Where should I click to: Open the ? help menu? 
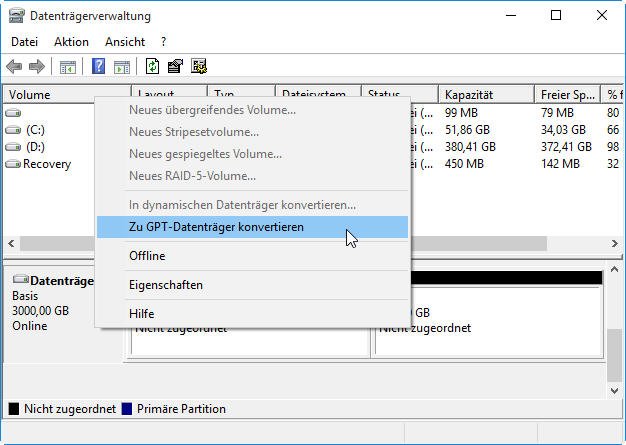click(164, 42)
